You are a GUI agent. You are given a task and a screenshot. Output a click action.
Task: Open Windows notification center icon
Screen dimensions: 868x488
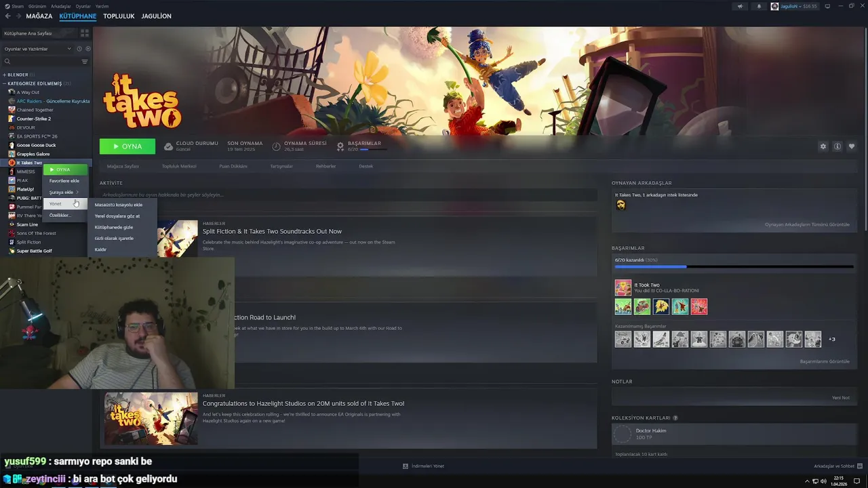[x=856, y=481]
